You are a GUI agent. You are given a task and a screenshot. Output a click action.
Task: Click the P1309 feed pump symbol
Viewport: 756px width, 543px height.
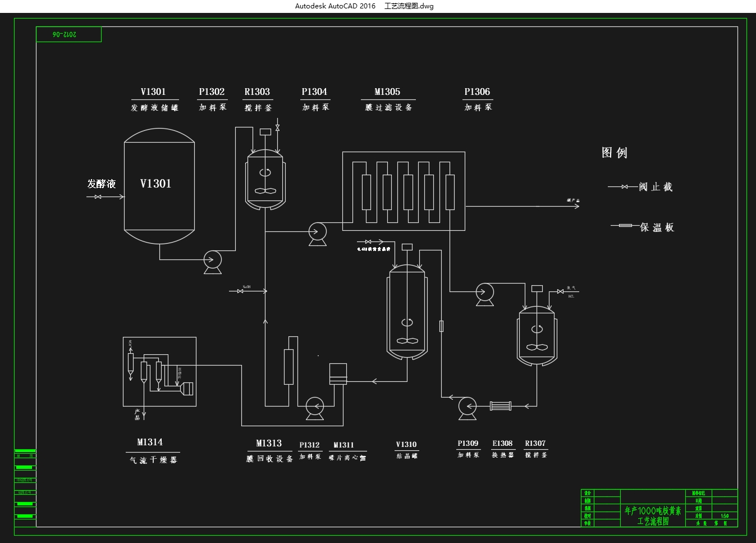(468, 408)
